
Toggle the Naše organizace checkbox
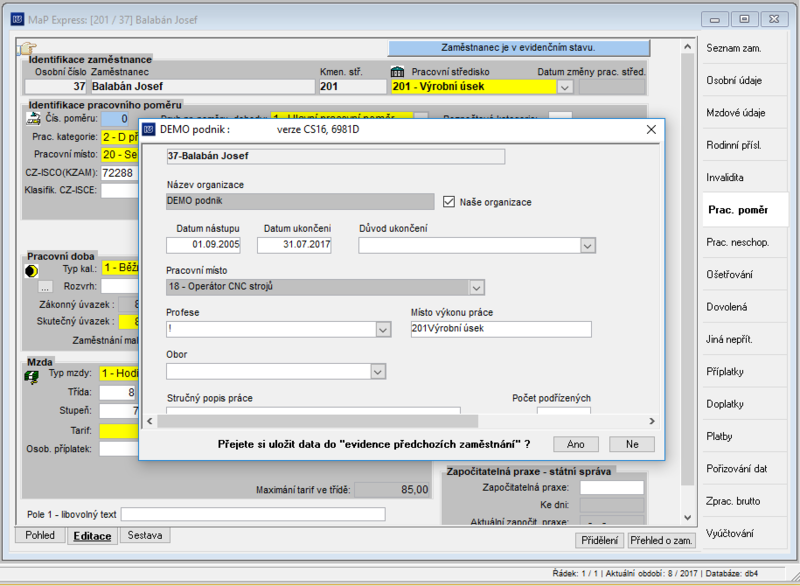(x=448, y=202)
